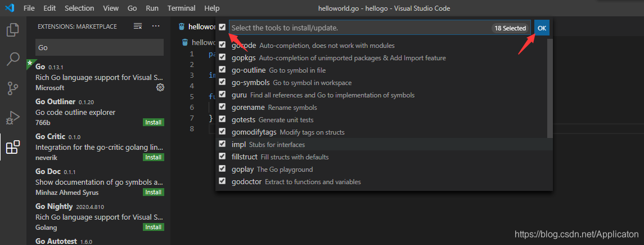Select the Go Autotest extension entry
Screen dimensions: 644x245
[98, 240]
